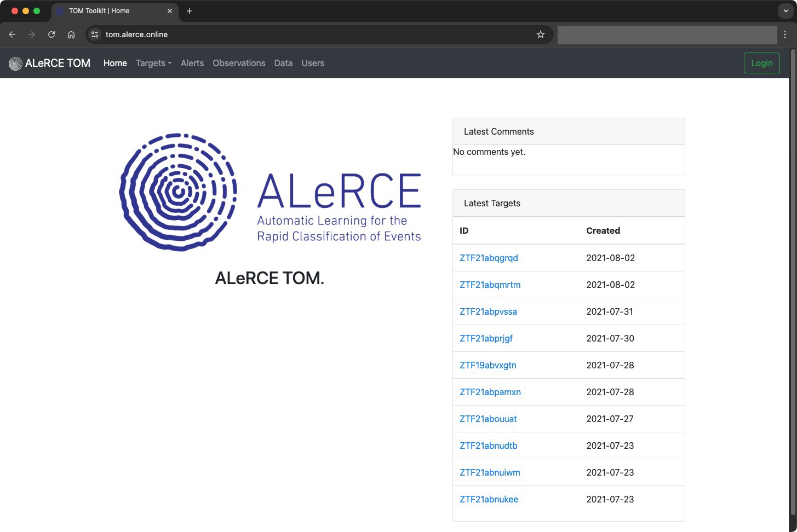Open the Alerts navigation item
This screenshot has height=532, width=797.
click(192, 63)
